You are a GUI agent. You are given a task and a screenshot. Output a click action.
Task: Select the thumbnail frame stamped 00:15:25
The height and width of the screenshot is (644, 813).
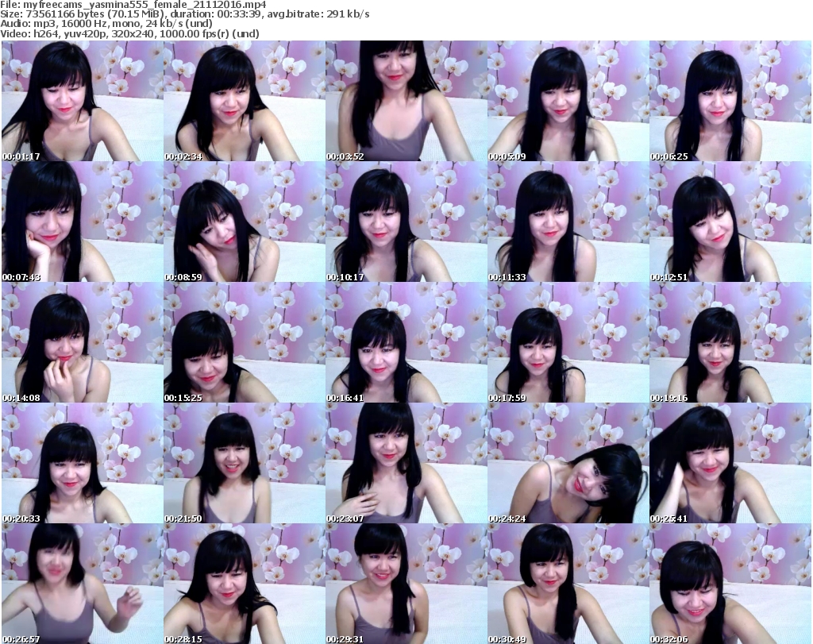coord(245,342)
